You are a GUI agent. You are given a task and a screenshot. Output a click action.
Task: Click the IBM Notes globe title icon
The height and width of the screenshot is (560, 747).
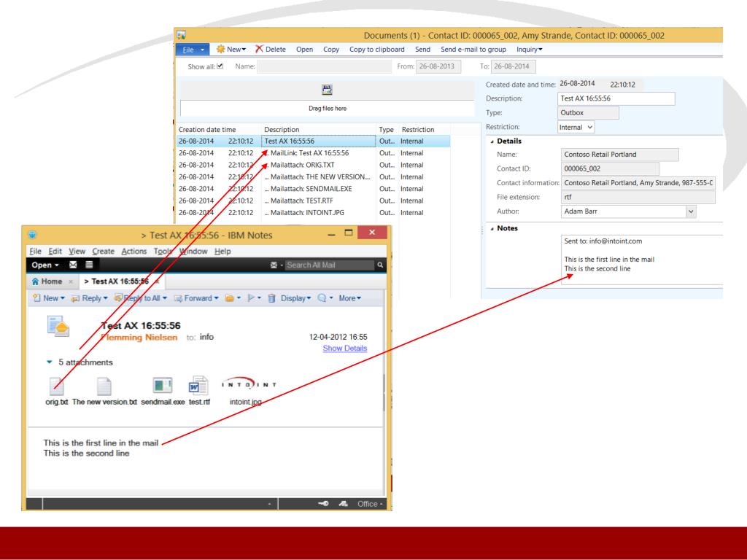coord(32,235)
